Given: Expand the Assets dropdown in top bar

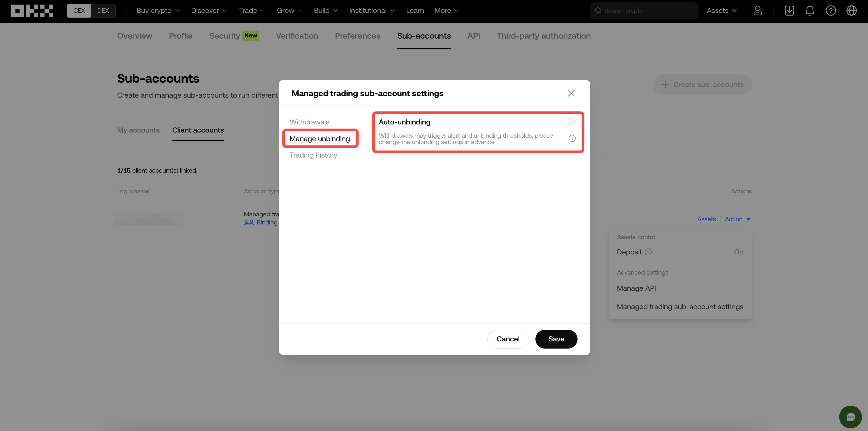Looking at the screenshot, I should pyautogui.click(x=722, y=10).
